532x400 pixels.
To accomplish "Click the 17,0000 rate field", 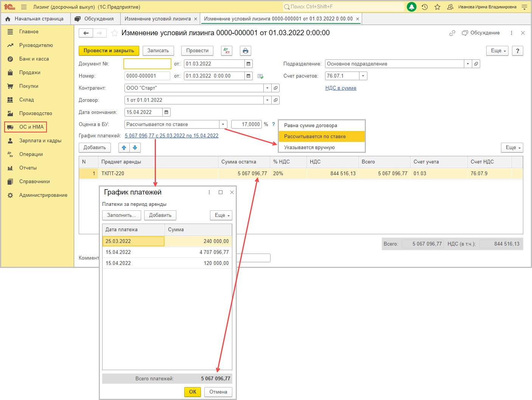I will pyautogui.click(x=246, y=125).
